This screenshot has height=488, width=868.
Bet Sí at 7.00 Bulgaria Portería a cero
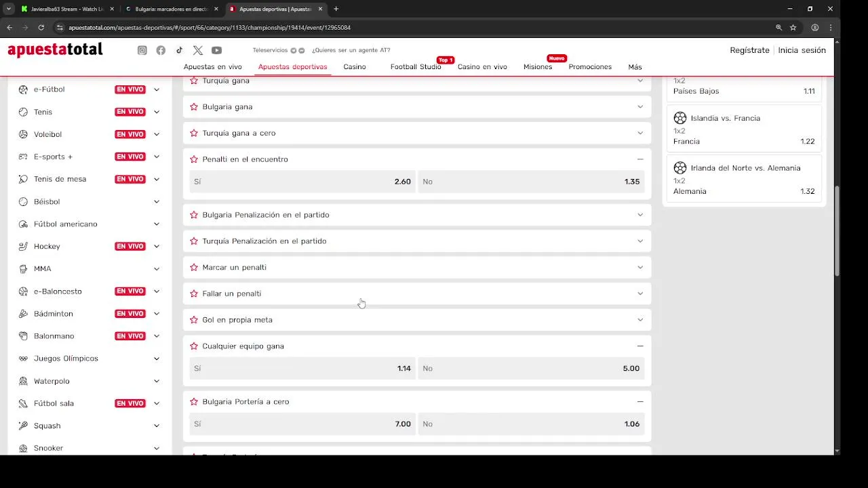point(302,424)
